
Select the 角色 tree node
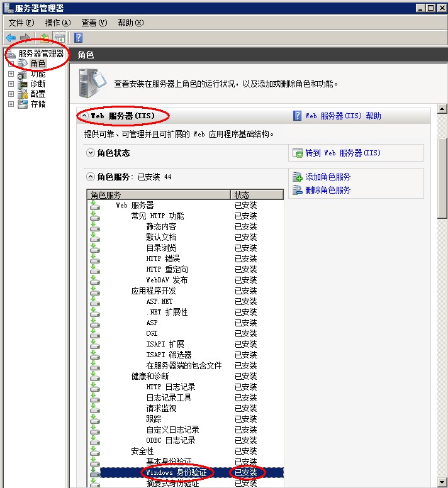click(38, 64)
